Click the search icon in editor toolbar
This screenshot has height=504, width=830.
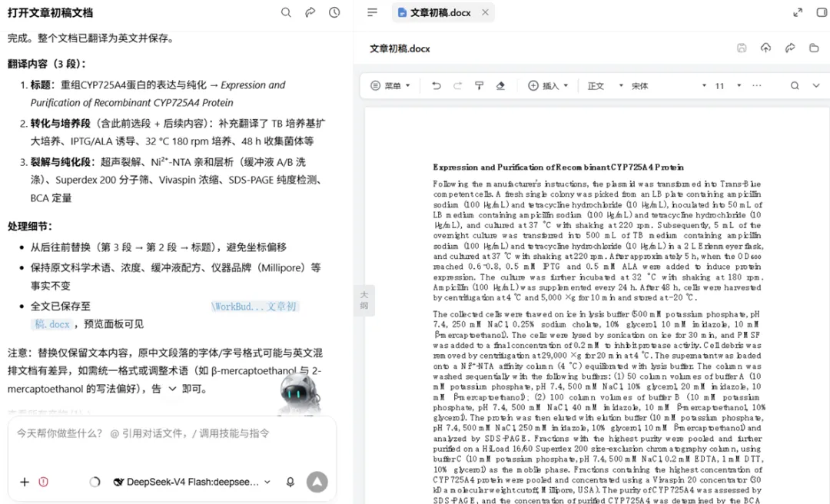click(795, 86)
